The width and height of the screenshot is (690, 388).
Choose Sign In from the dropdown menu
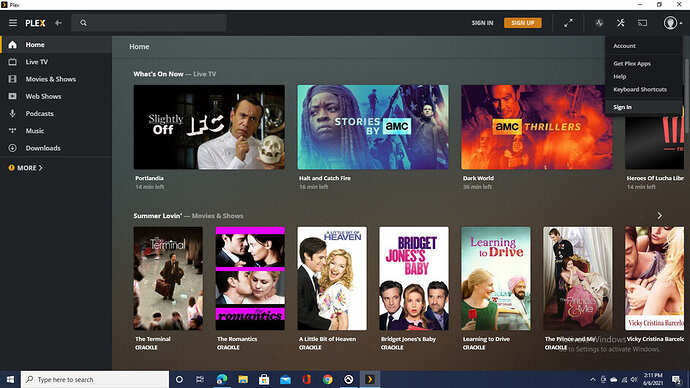pos(622,107)
